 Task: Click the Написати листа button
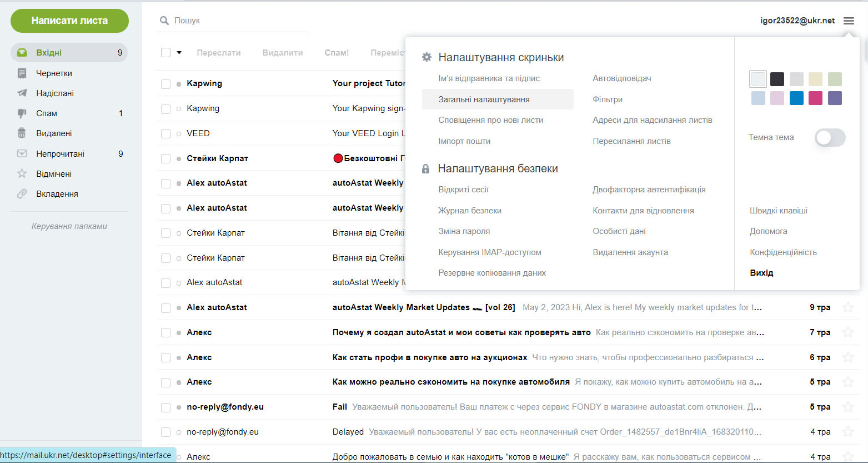point(69,21)
